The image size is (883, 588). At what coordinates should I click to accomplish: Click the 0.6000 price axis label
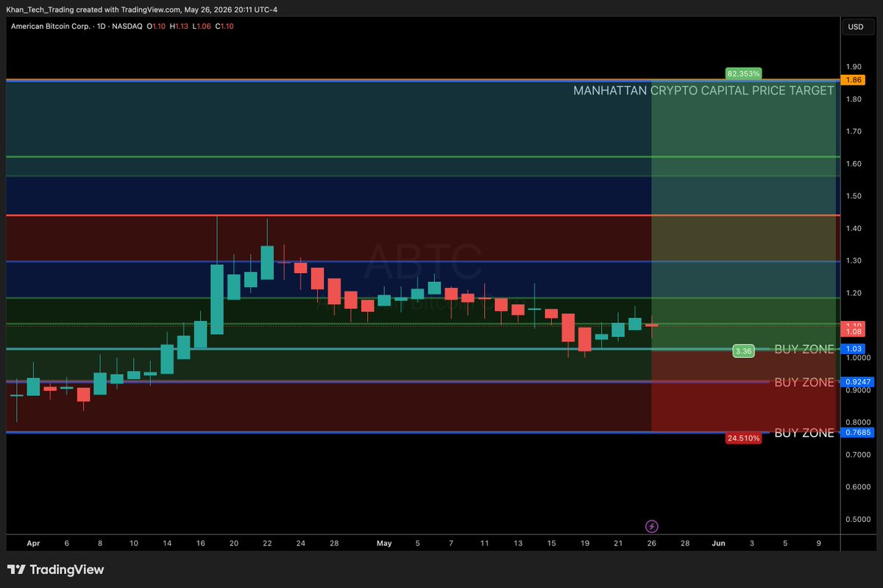858,487
